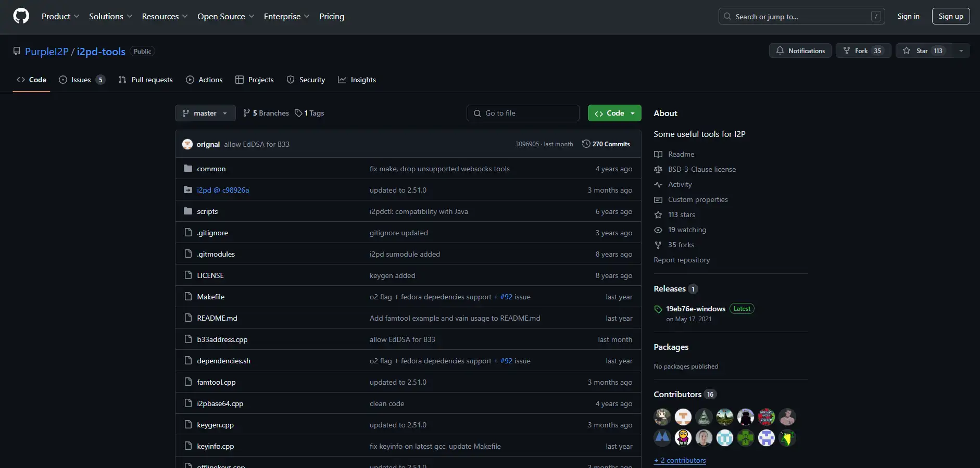Image resolution: width=980 pixels, height=468 pixels.
Task: Open the common folder
Action: click(x=211, y=169)
